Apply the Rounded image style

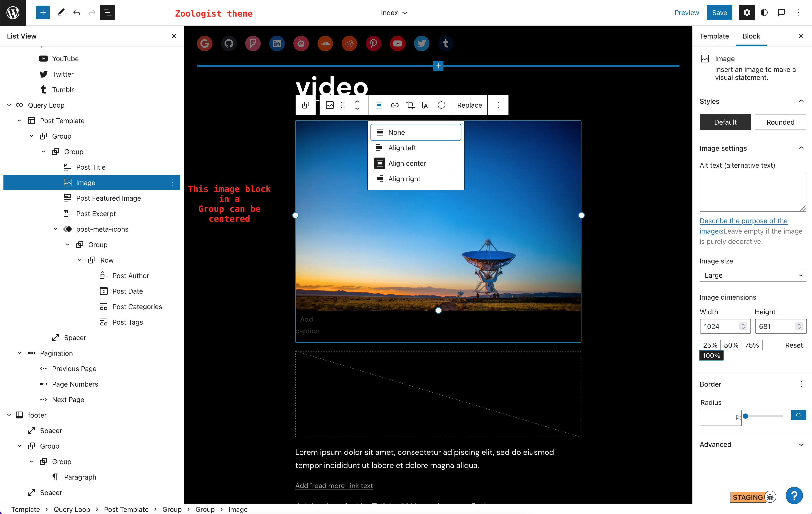780,122
